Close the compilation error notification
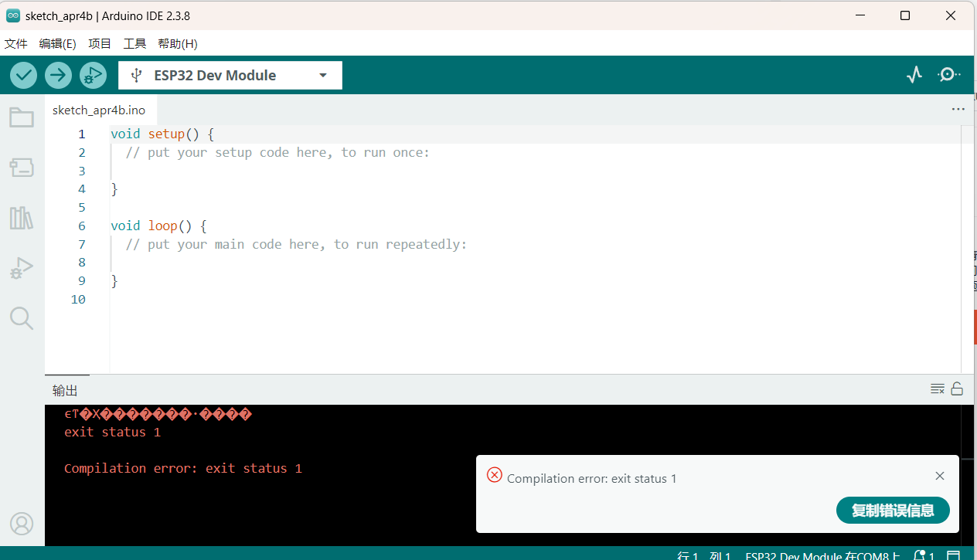The width and height of the screenshot is (977, 560). point(940,476)
